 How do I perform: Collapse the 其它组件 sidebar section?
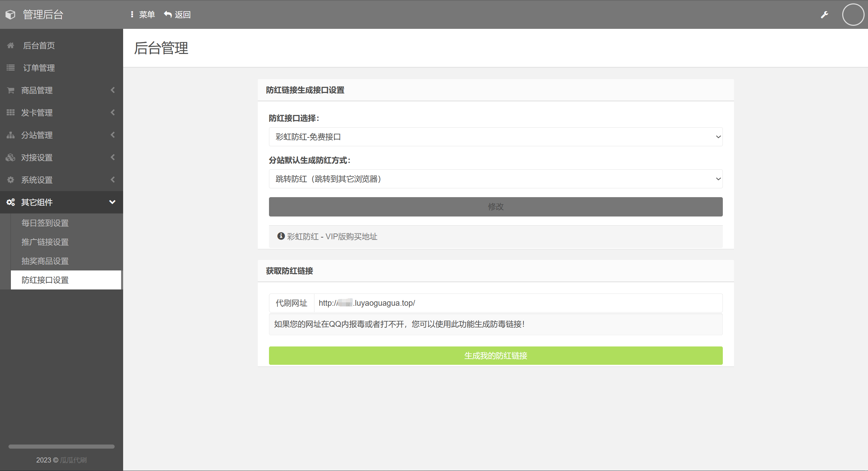click(61, 202)
